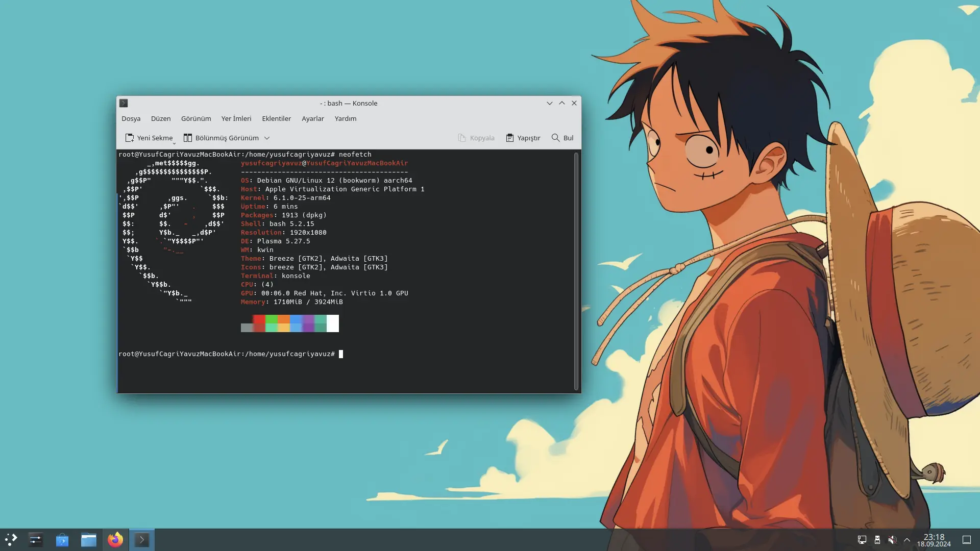
Task: Open the Düzen menu
Action: (x=161, y=118)
